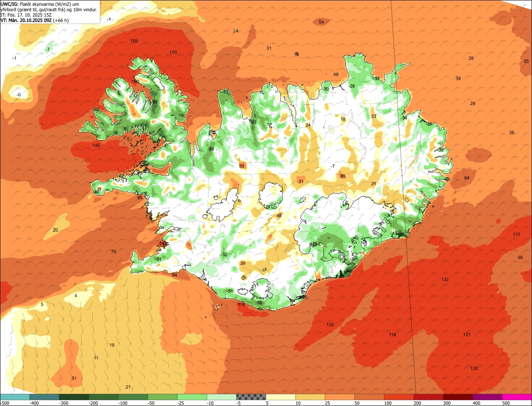Click the map value 90
This screenshot has height=406, width=532.
point(520,257)
